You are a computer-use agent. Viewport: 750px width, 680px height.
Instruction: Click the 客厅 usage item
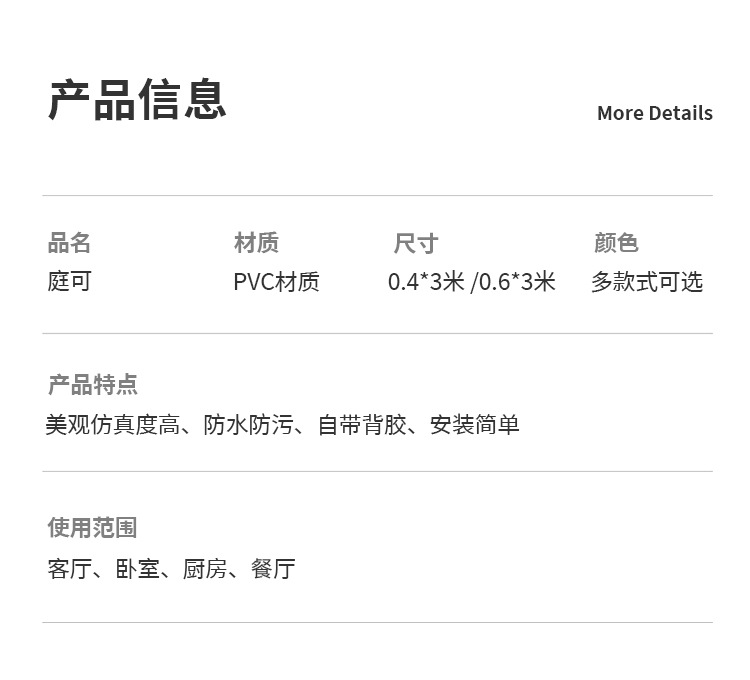click(68, 569)
